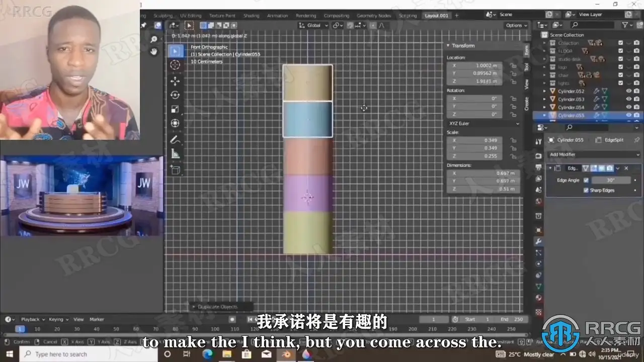This screenshot has height=362, width=644.
Task: Remove the EdgeSplit modifier with X
Action: pyautogui.click(x=626, y=168)
